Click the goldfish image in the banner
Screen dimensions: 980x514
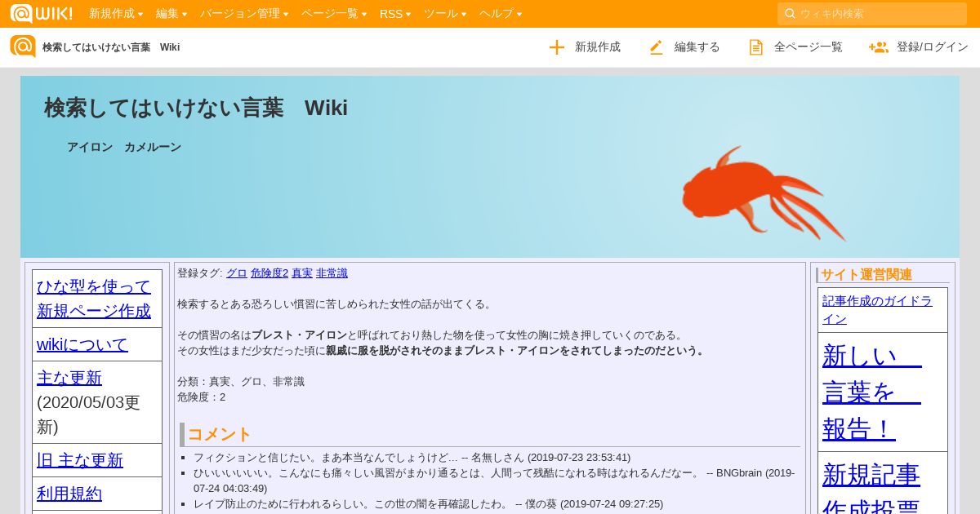(x=764, y=193)
